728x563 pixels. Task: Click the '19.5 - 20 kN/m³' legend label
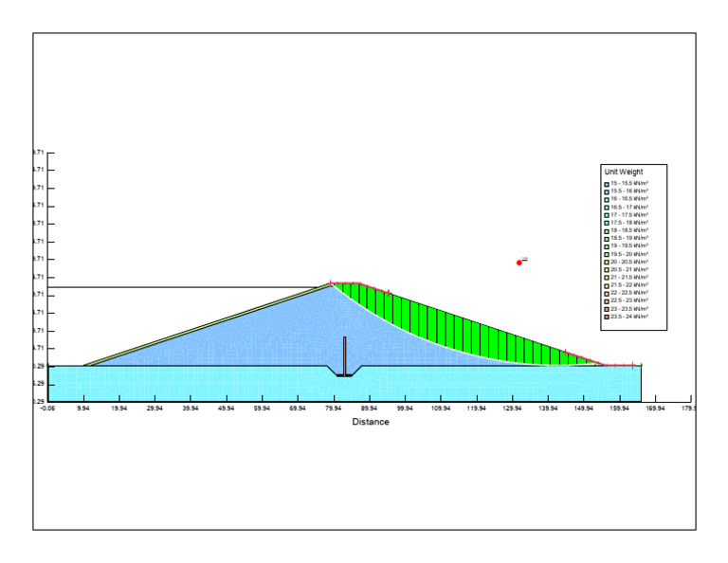629,254
